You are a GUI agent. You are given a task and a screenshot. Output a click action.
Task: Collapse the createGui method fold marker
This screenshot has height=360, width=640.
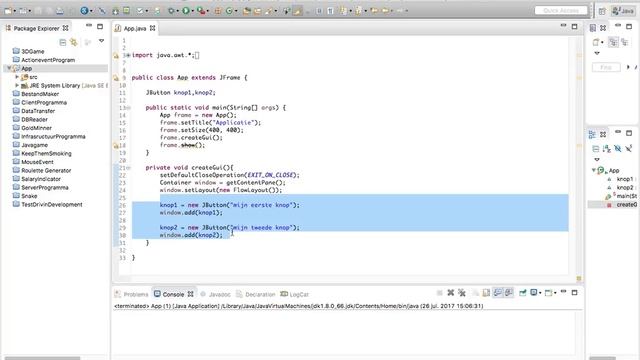(129, 168)
